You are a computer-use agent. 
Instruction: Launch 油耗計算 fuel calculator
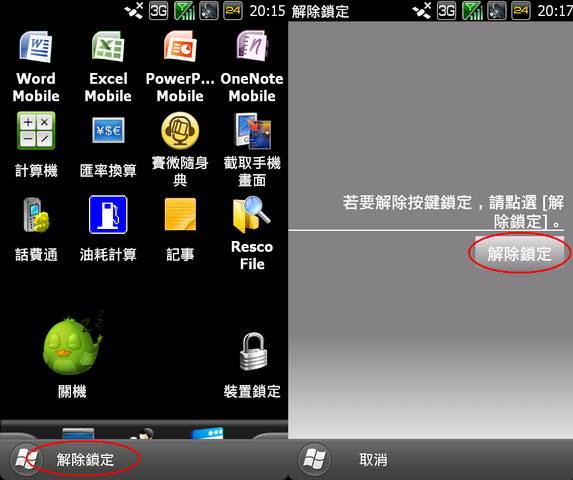click(x=108, y=229)
